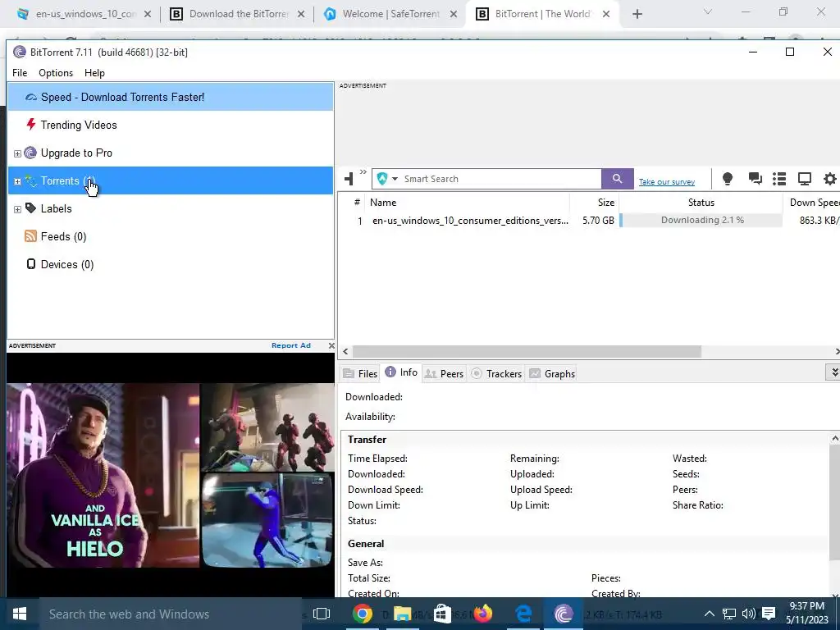Screen dimensions: 840x630
Task: Sort torrents by the Size column
Action: pyautogui.click(x=594, y=203)
